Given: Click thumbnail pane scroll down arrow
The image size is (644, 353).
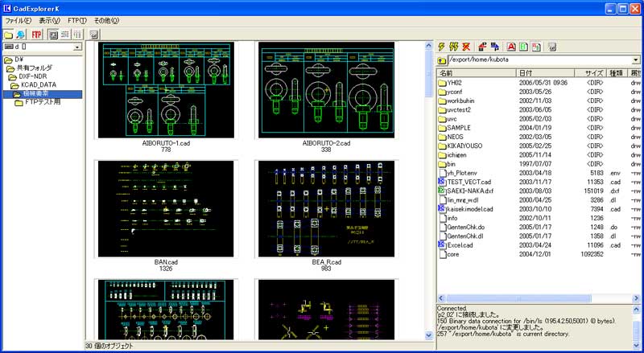Looking at the screenshot, I should (x=429, y=336).
